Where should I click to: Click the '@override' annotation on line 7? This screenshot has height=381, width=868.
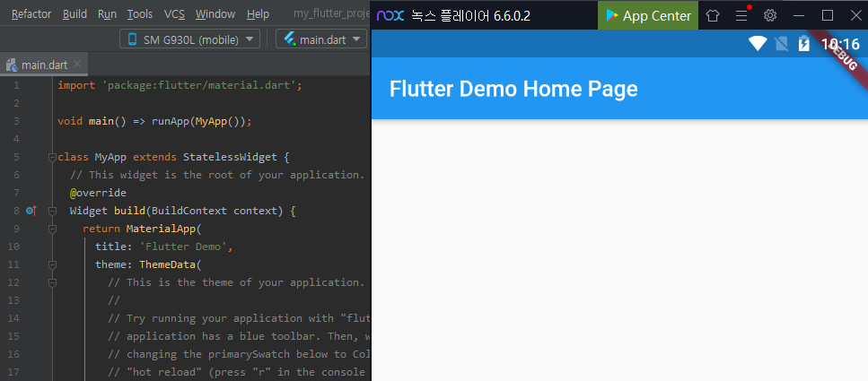(x=98, y=193)
